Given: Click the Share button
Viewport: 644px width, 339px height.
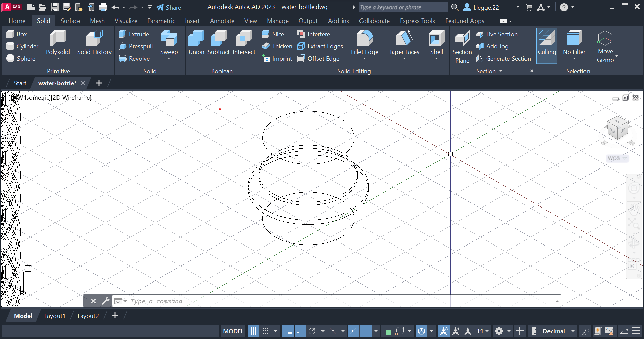Looking at the screenshot, I should (169, 7).
